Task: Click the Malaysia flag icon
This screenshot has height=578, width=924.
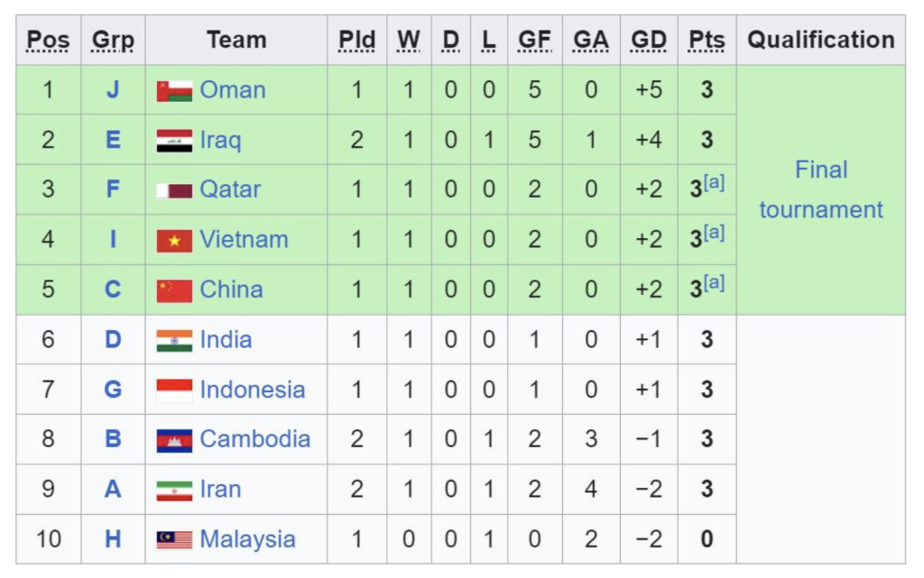Action: click(174, 539)
